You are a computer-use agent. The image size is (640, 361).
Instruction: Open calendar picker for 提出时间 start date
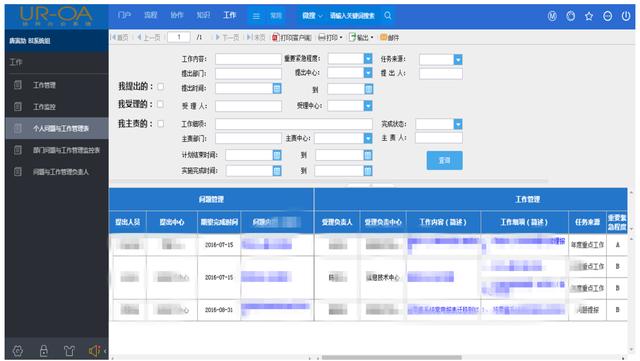coord(277,88)
